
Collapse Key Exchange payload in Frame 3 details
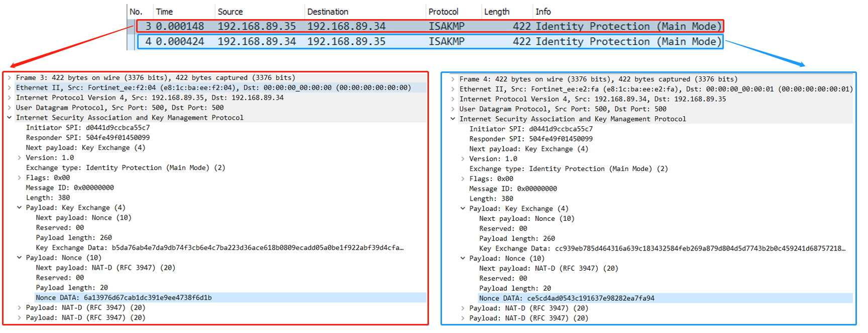tap(20, 208)
